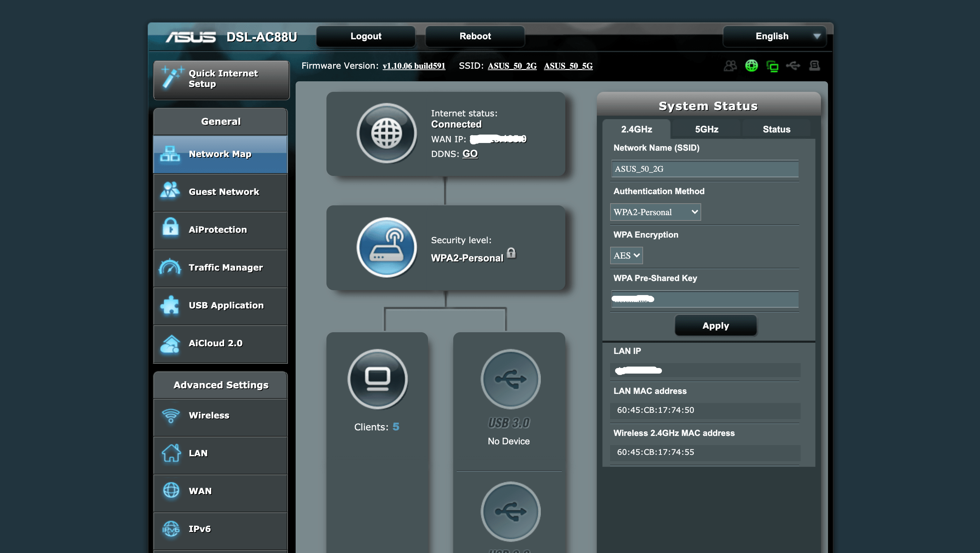The height and width of the screenshot is (553, 980).
Task: Select the Internet globe icon on map
Action: pos(387,133)
